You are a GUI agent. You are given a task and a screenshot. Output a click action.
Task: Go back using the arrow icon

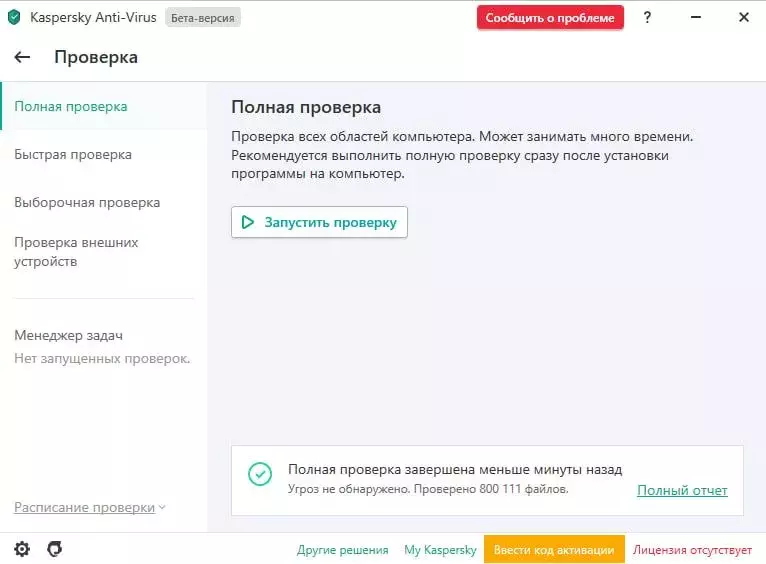22,57
